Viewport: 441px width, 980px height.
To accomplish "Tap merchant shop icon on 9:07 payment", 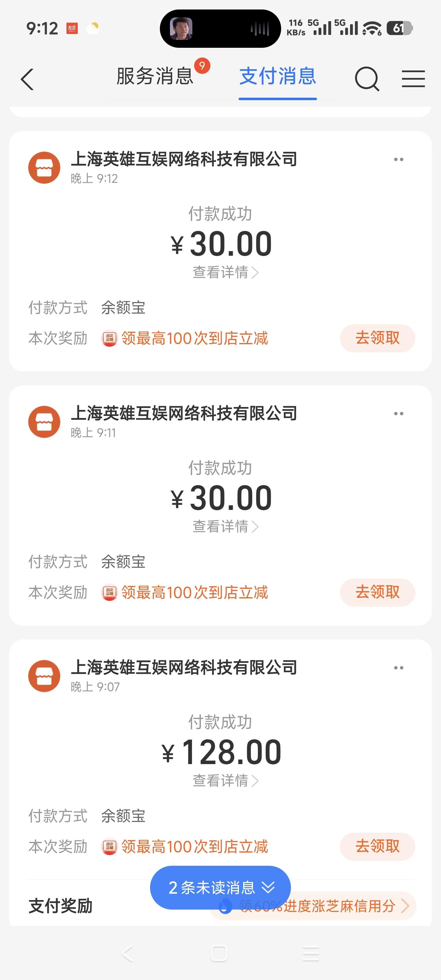I will pyautogui.click(x=44, y=676).
